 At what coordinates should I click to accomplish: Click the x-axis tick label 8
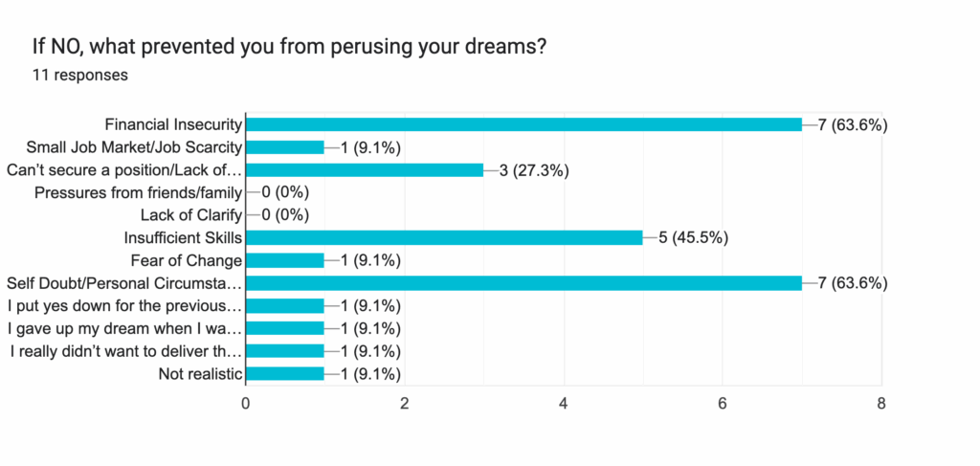coord(880,404)
